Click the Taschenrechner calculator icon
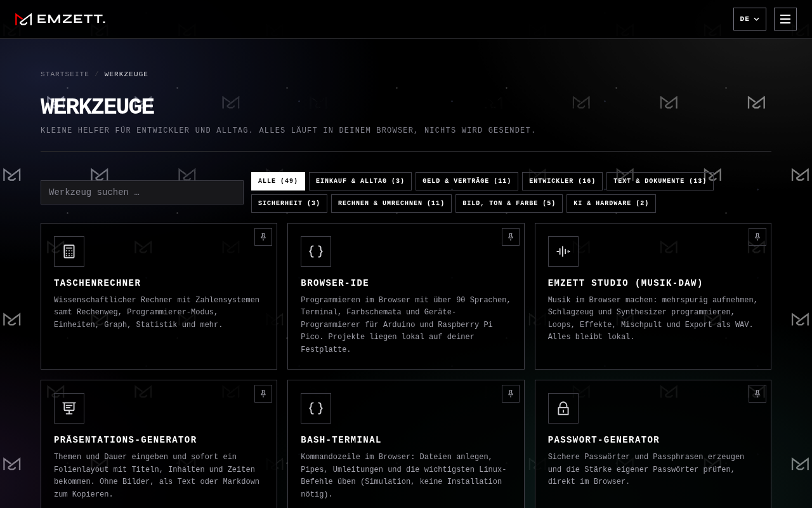Screen dimensions: 812x508 (69, 251)
